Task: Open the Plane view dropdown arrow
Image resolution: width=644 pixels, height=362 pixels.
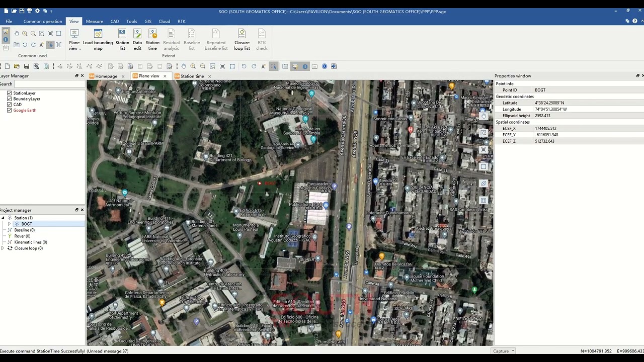Action: click(79, 49)
